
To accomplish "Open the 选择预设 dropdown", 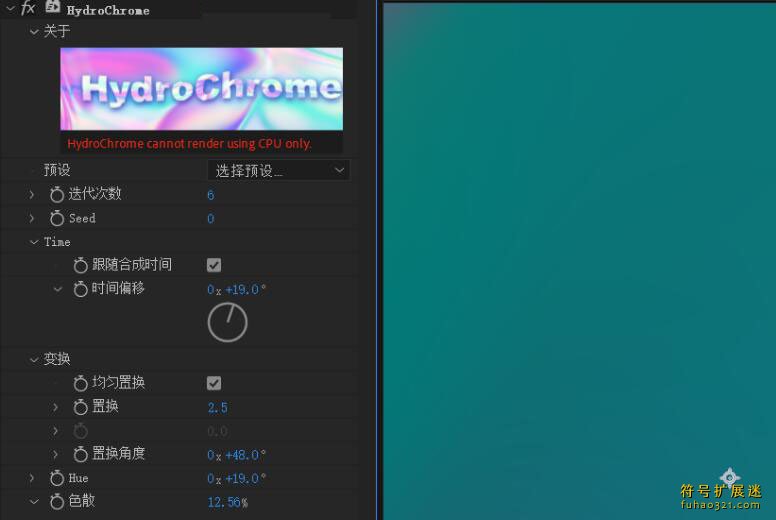I will tap(279, 171).
